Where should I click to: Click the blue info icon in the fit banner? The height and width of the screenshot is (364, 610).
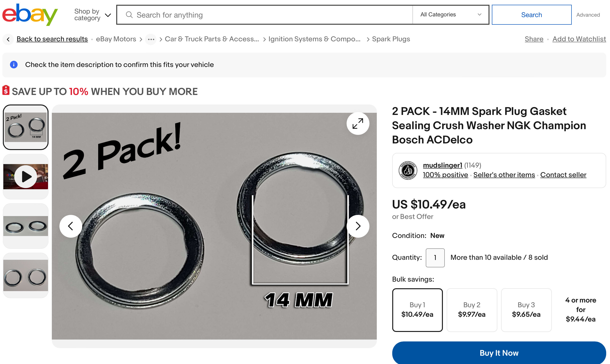tap(14, 65)
